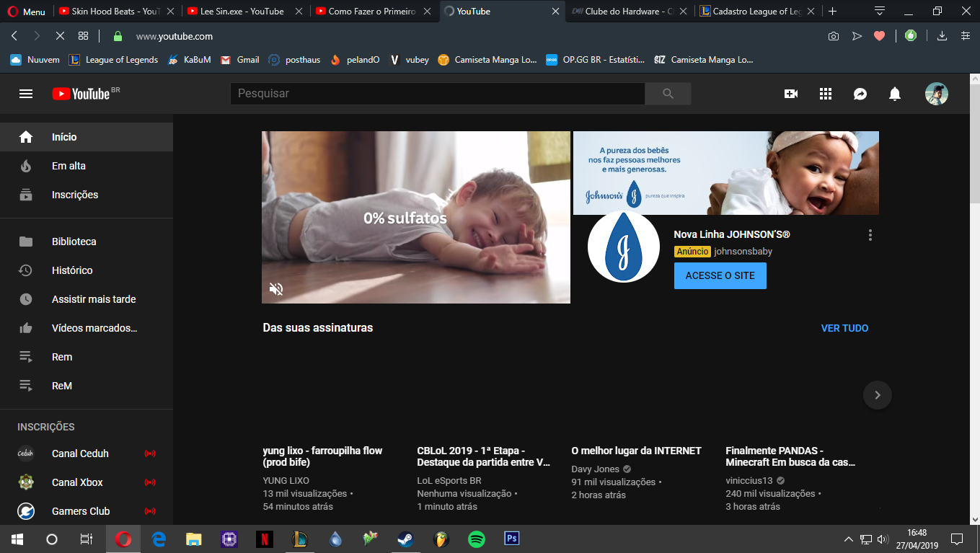Open Histórico in the sidebar
The width and height of the screenshot is (980, 553).
pyautogui.click(x=87, y=270)
